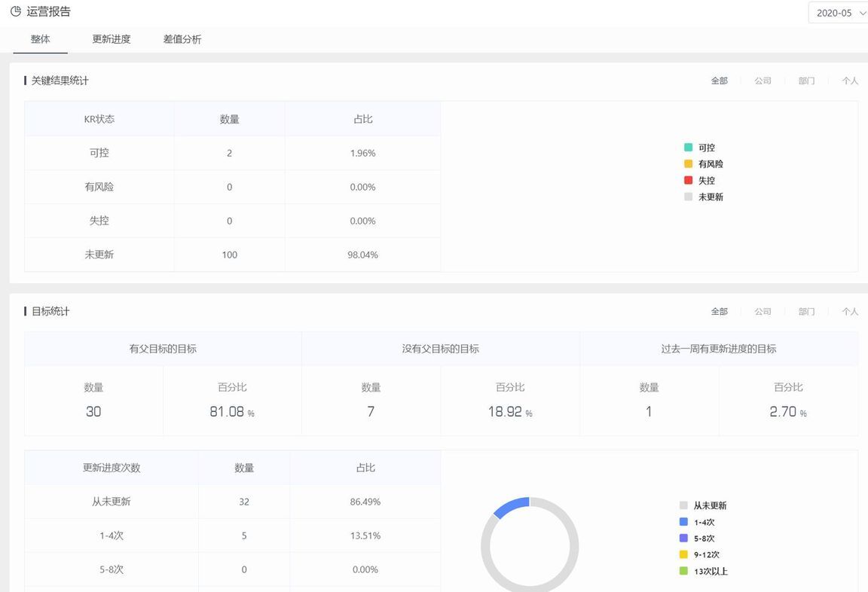The image size is (868, 592).
Task: Select 全部 filter in 关键结果统计
Action: click(x=719, y=81)
